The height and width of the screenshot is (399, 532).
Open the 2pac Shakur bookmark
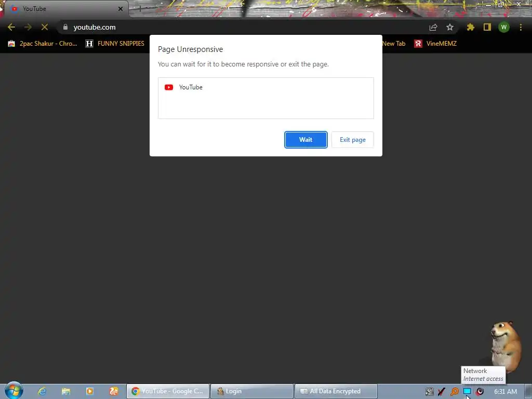point(43,44)
